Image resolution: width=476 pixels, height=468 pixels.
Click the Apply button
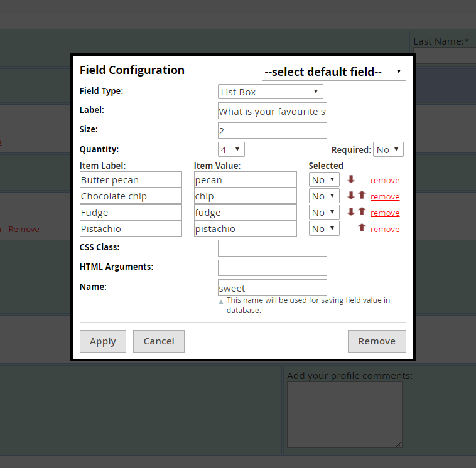(x=103, y=341)
